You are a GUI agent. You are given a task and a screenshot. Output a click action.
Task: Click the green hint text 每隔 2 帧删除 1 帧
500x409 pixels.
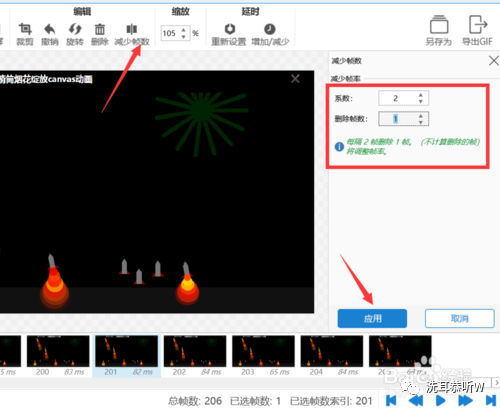click(379, 142)
